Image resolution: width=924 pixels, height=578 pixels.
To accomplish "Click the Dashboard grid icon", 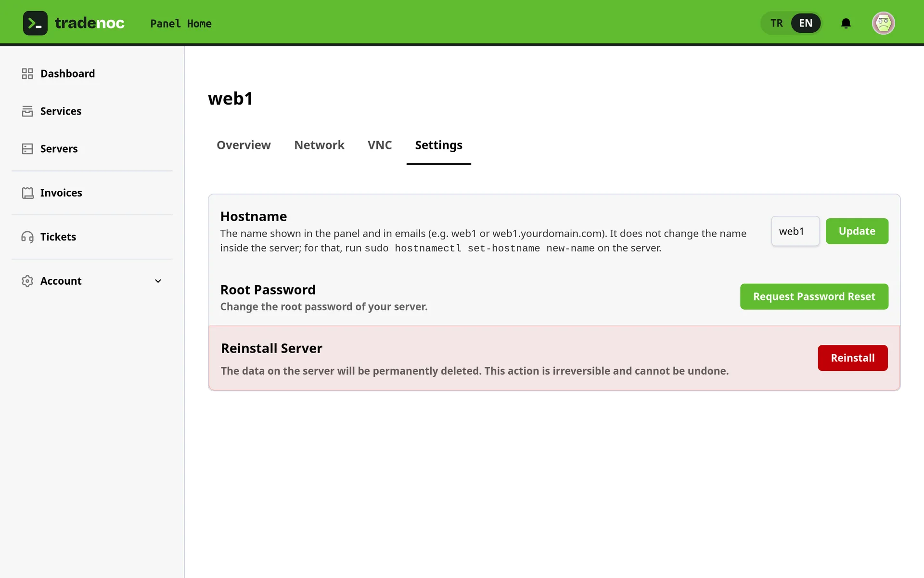I will [x=27, y=74].
